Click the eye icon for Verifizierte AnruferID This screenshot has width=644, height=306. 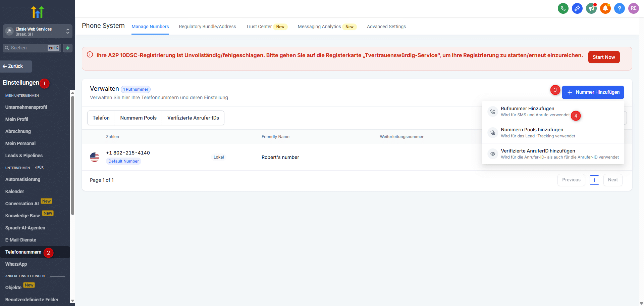coord(493,154)
